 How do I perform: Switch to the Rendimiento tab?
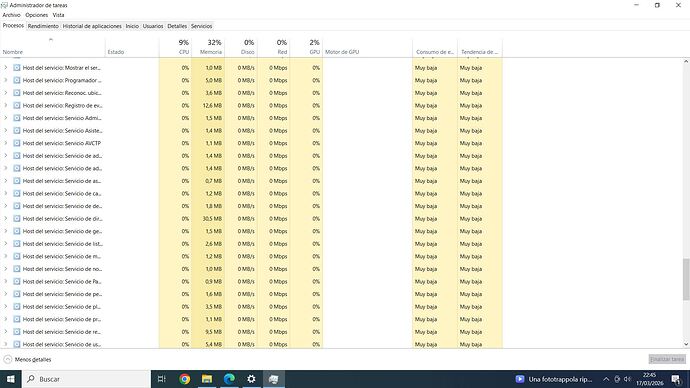coord(43,26)
